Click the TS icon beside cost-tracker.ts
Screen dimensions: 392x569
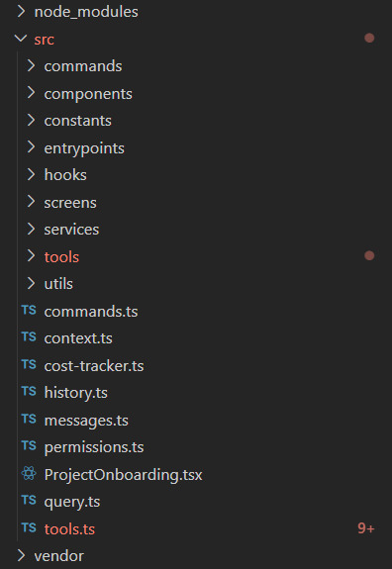click(29, 365)
